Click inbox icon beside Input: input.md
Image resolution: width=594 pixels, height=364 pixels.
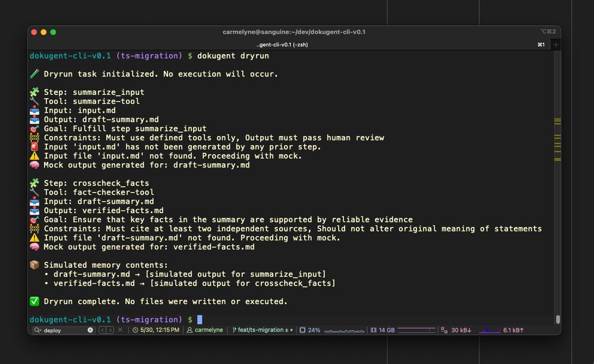pyautogui.click(x=34, y=110)
